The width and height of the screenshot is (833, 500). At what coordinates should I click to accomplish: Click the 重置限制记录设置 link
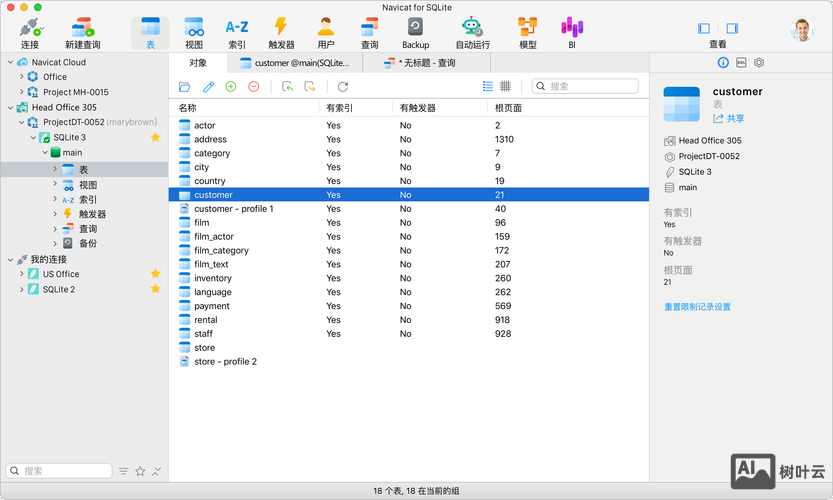(x=698, y=307)
